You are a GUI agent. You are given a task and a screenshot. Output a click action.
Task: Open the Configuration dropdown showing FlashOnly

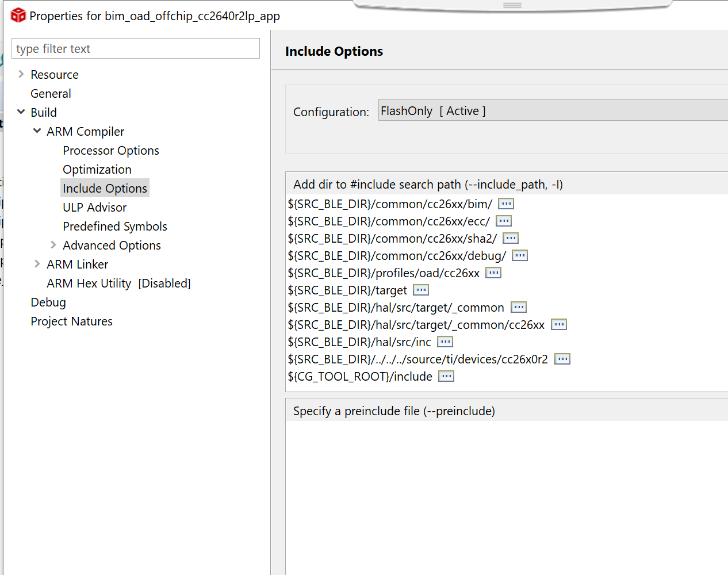(552, 110)
